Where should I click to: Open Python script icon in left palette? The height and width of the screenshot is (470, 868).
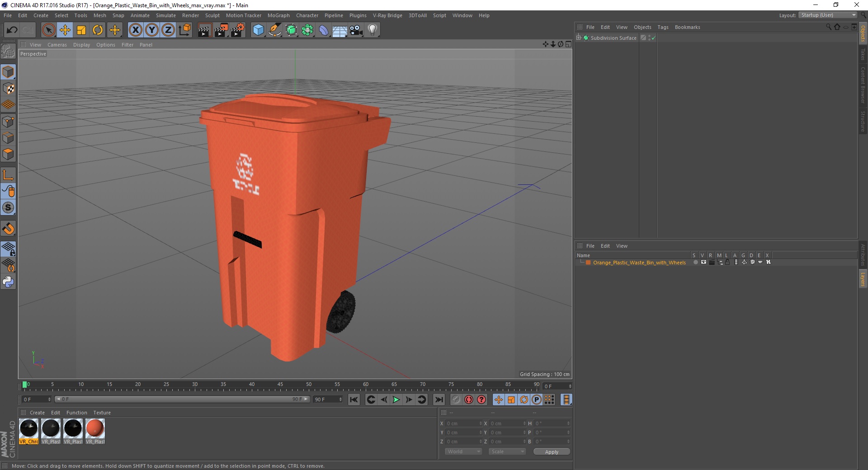click(8, 282)
